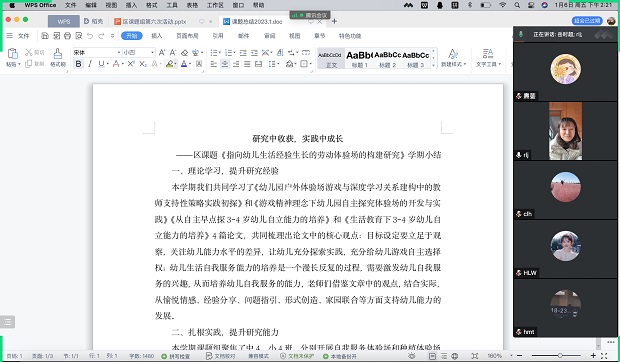Screen dimensions: 620x362
Task: Apply the Heading 2 style
Action: [388, 58]
